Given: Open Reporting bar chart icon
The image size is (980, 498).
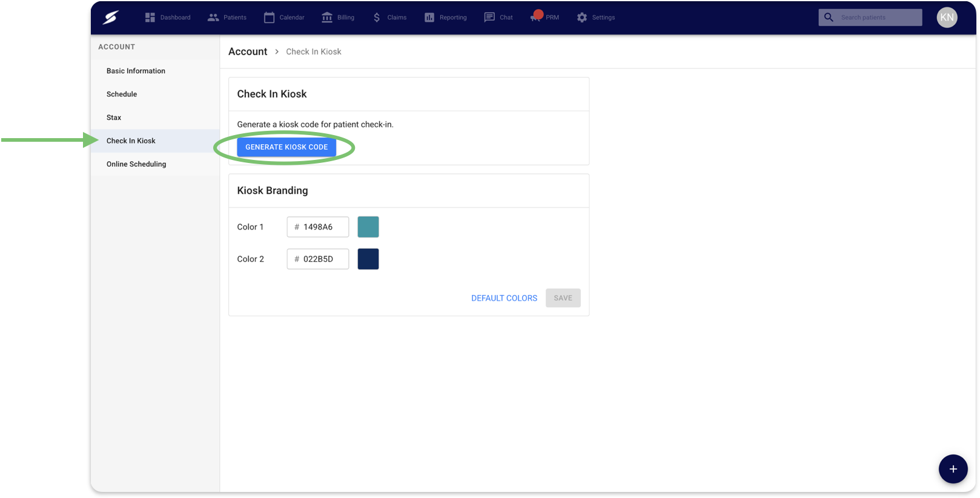Looking at the screenshot, I should pos(429,18).
